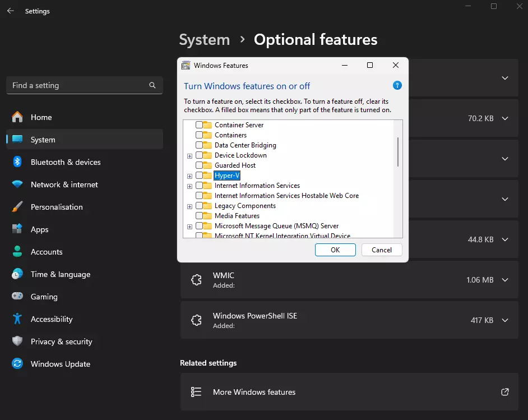
Task: Click the Privacy & security shield icon
Action: pos(17,341)
